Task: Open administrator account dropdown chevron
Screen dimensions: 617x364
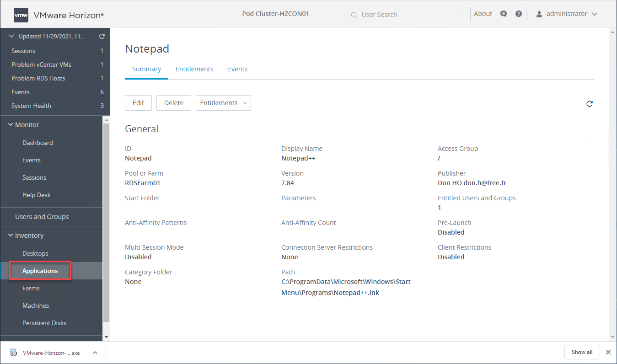Action: (595, 14)
